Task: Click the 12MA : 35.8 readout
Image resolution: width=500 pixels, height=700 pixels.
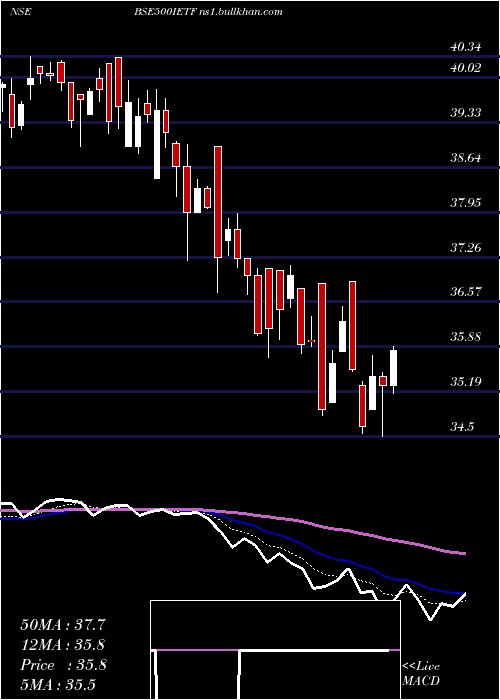Action: coord(63,645)
